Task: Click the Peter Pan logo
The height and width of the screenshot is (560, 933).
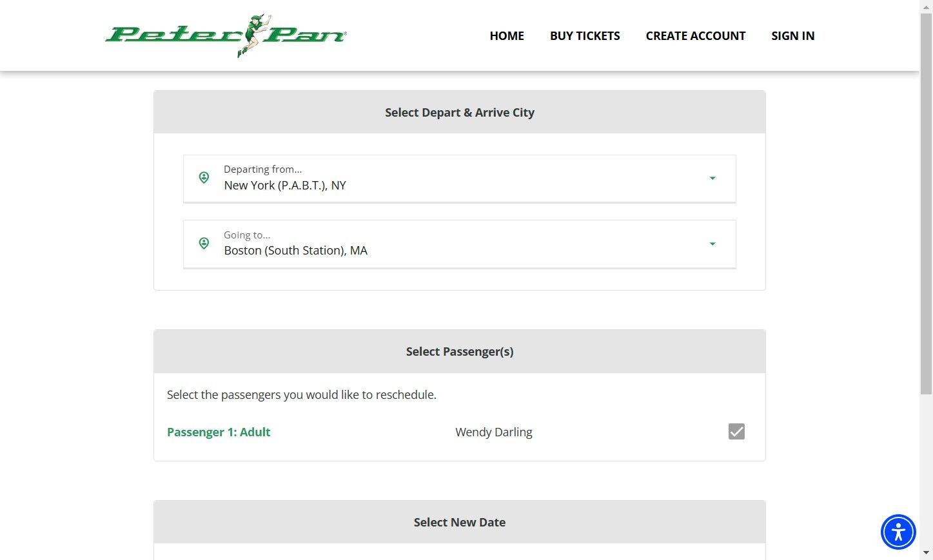Action: click(x=226, y=35)
